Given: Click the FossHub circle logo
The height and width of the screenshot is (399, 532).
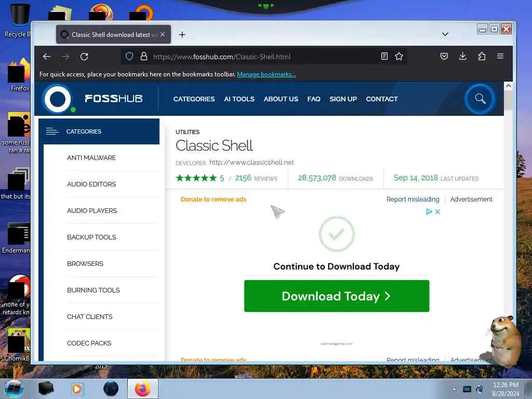Looking at the screenshot, I should (x=58, y=99).
